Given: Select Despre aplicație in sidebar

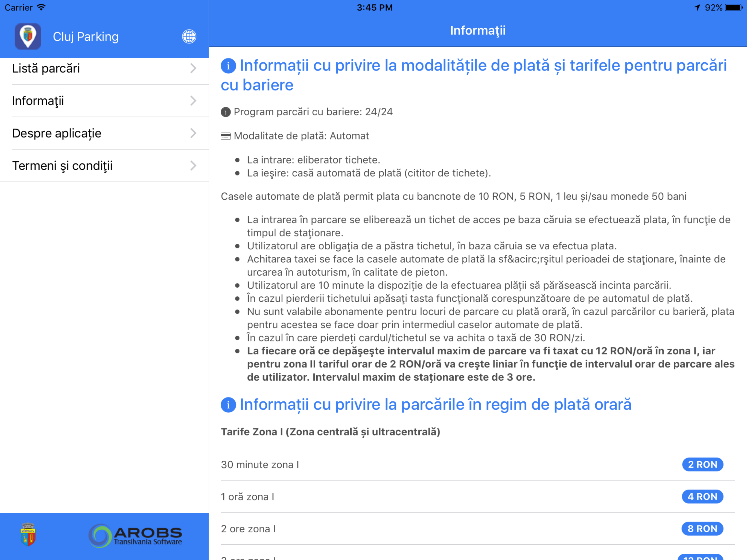Looking at the screenshot, I should coord(57,133).
